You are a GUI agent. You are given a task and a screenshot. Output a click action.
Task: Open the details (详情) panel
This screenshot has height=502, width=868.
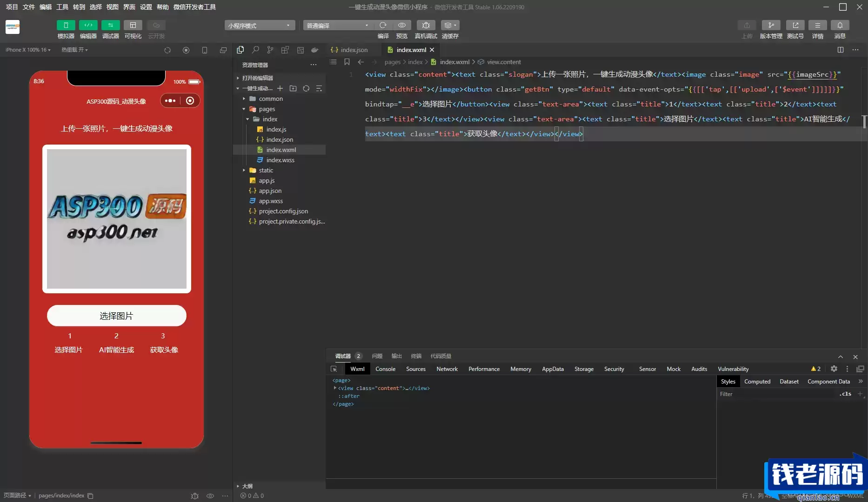click(817, 25)
